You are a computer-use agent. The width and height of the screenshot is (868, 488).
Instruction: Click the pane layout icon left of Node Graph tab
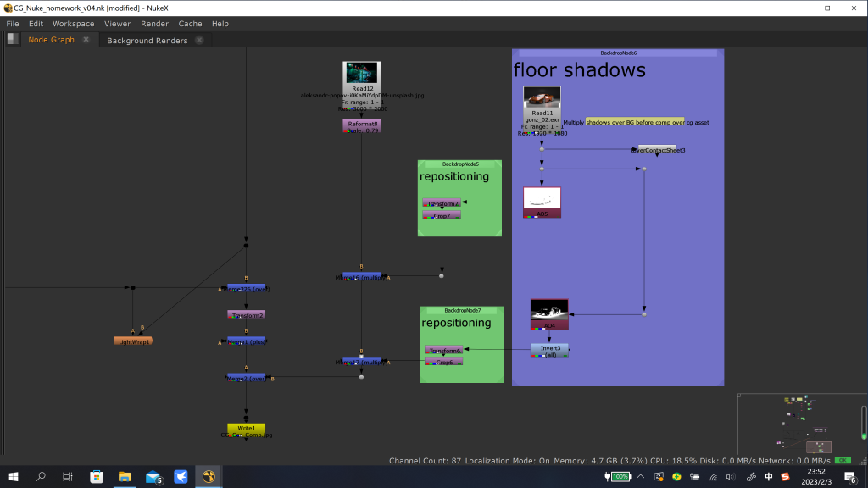12,39
